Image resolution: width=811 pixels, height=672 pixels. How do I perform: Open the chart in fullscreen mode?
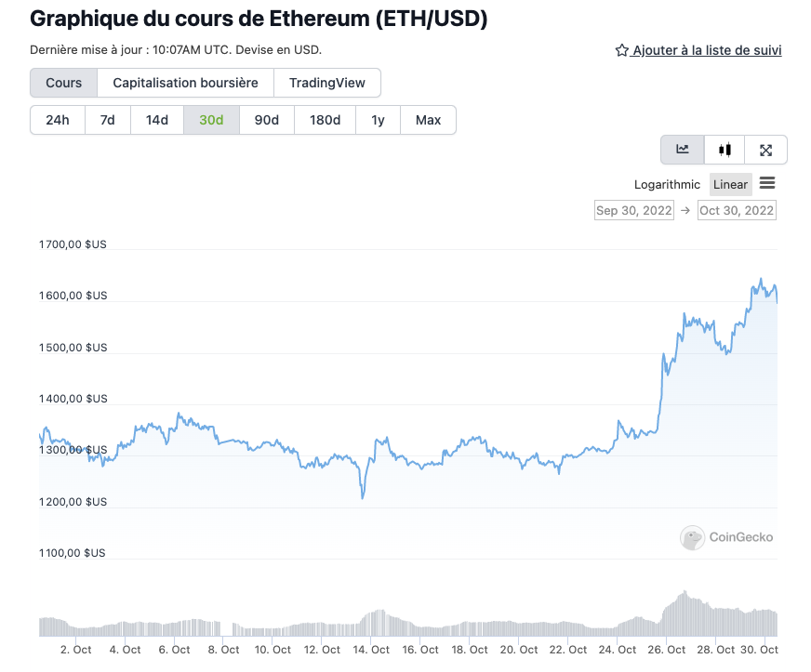765,150
